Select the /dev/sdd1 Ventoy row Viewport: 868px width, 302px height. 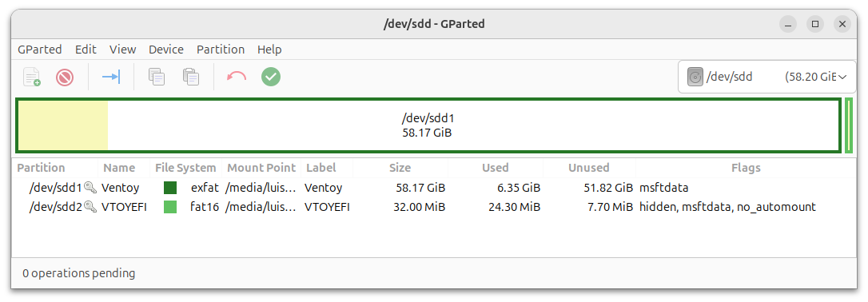pyautogui.click(x=434, y=188)
